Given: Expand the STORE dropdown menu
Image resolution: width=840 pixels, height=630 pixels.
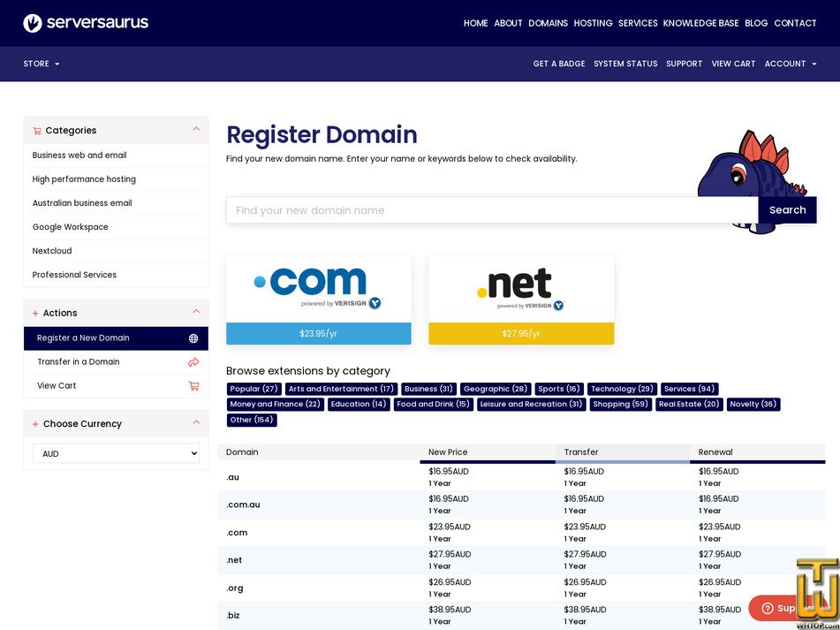Looking at the screenshot, I should 41,64.
